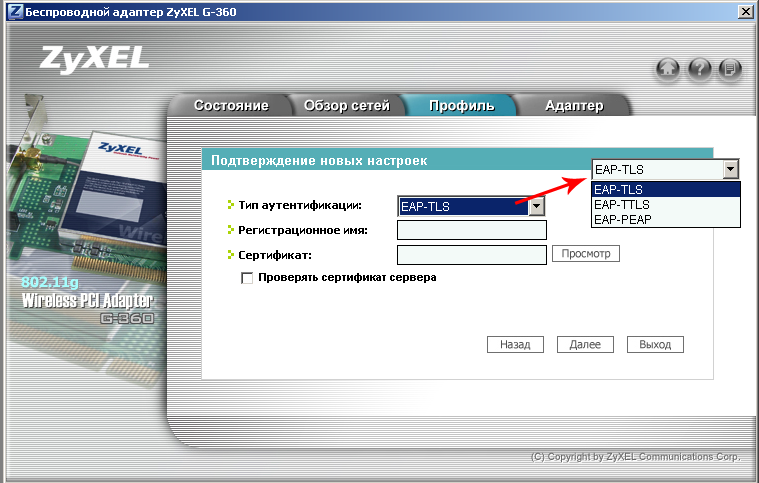The height and width of the screenshot is (483, 759).
Task: Click the Подтверждение новых настроек heading
Action: (x=319, y=160)
